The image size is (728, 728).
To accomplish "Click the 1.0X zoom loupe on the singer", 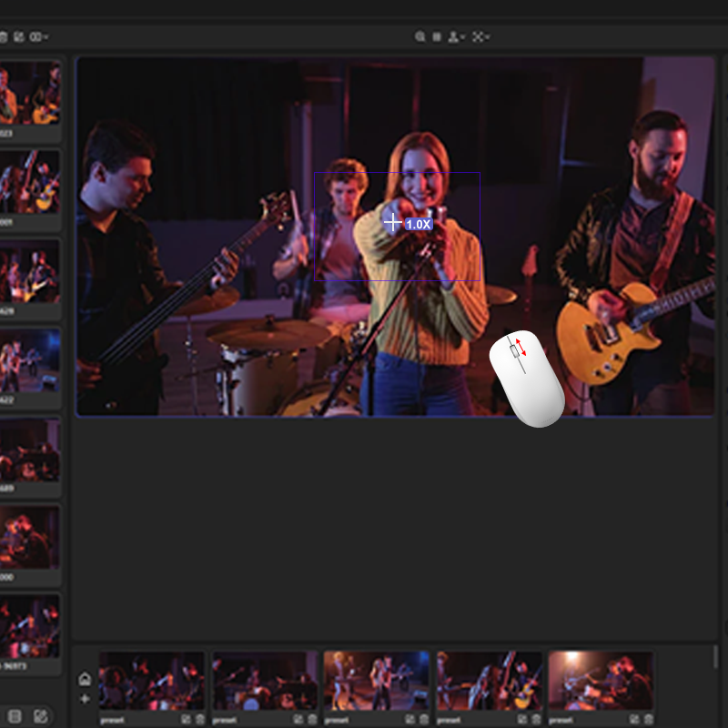I will click(407, 223).
